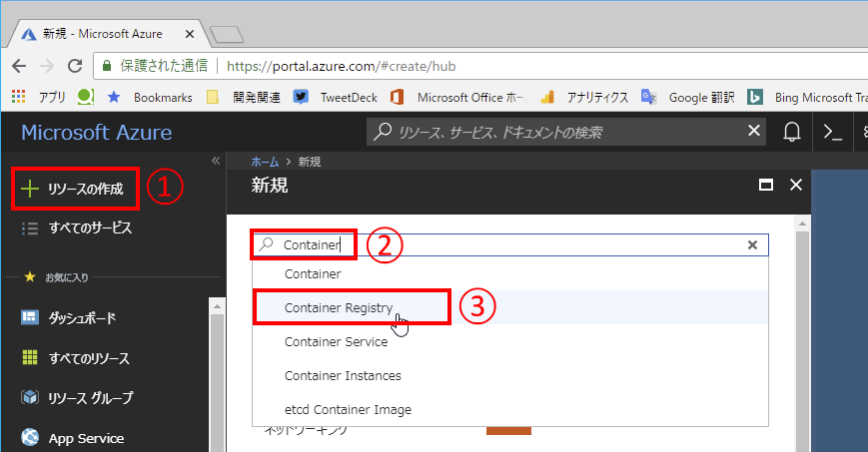868x452 pixels.
Task: Click the Microsoft Azure logo text
Action: (96, 133)
